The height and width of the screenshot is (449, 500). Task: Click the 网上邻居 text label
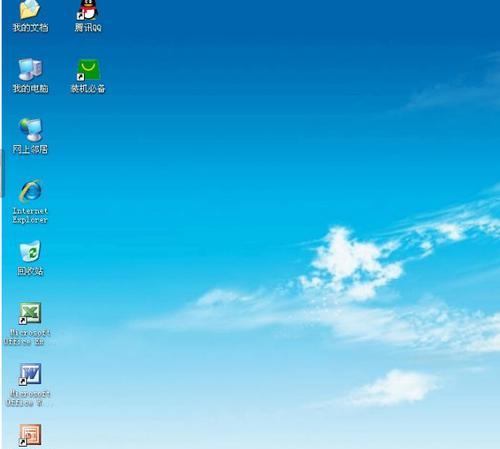(30, 149)
